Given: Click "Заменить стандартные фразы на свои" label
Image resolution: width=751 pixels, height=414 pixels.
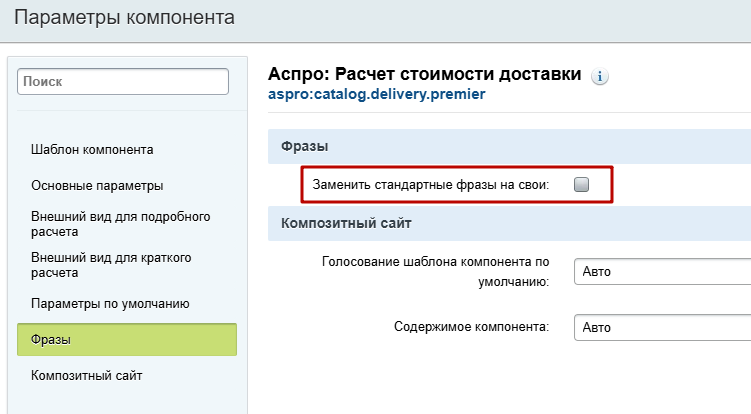Looking at the screenshot, I should pyautogui.click(x=431, y=184).
